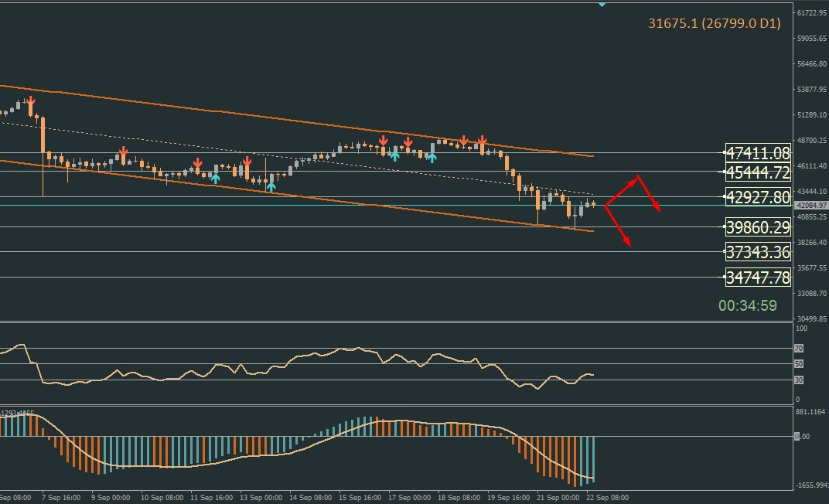829x504 pixels.
Task: Click the 35677.55 price axis value
Action: (x=811, y=268)
